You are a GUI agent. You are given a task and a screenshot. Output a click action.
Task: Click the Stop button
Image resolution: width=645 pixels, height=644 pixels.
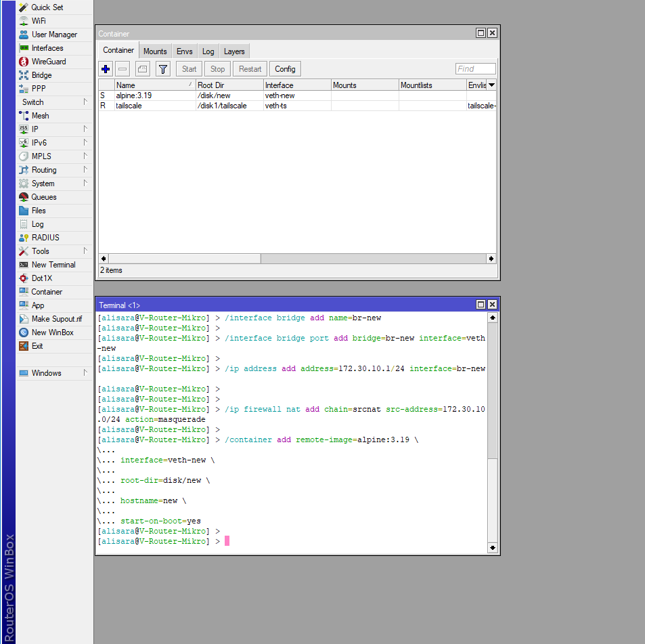(218, 69)
